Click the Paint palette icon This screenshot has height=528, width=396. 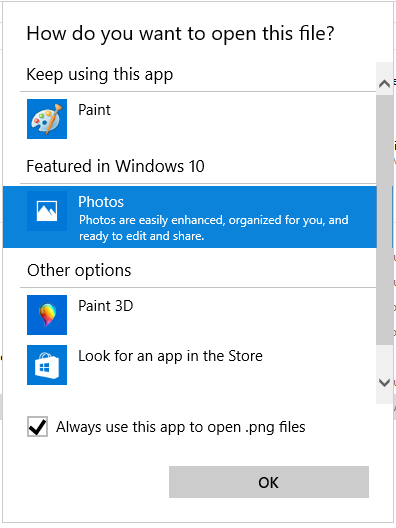(x=47, y=119)
